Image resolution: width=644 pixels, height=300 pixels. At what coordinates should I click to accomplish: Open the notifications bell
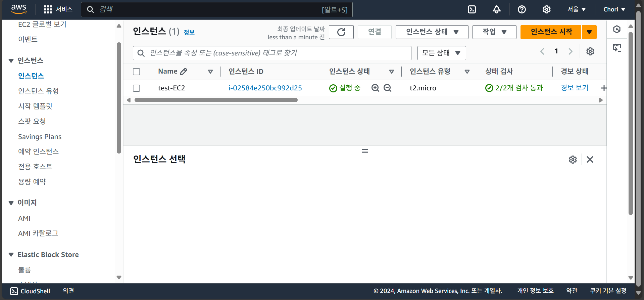click(497, 9)
